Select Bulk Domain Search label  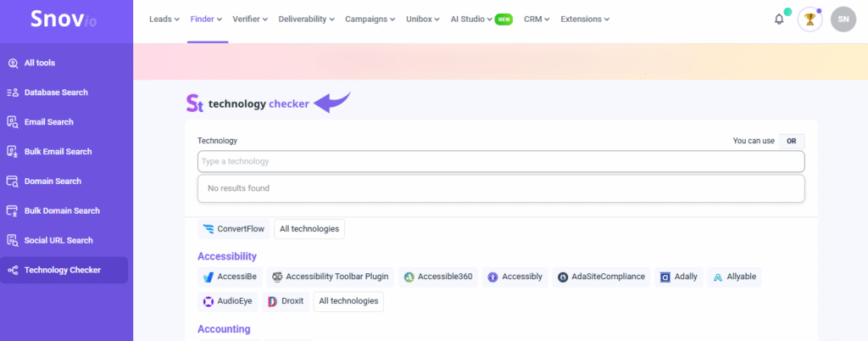tap(62, 211)
